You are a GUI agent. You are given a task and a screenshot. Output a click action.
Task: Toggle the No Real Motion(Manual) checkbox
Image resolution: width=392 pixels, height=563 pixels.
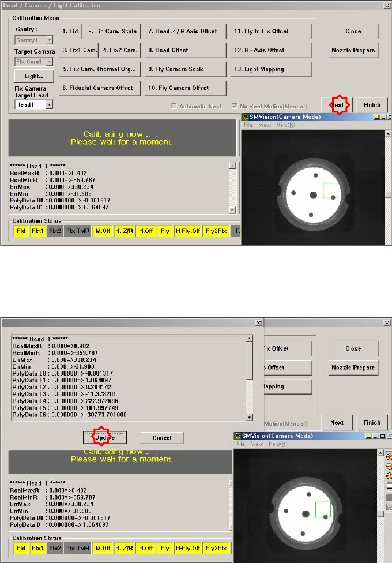pyautogui.click(x=234, y=106)
